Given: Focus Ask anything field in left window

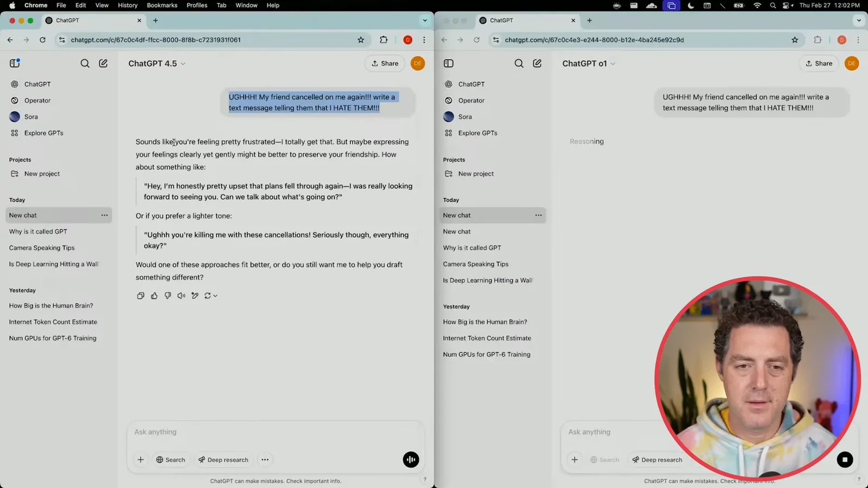Looking at the screenshot, I should [x=275, y=432].
